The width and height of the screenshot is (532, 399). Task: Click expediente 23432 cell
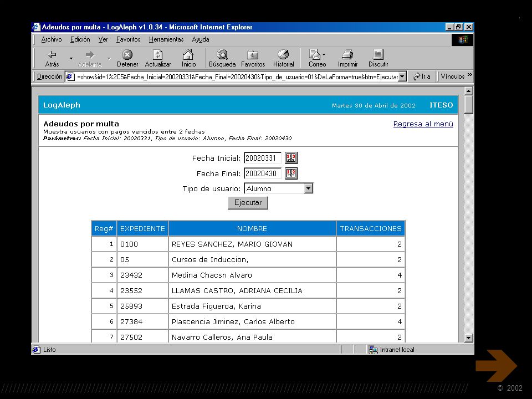pyautogui.click(x=142, y=275)
